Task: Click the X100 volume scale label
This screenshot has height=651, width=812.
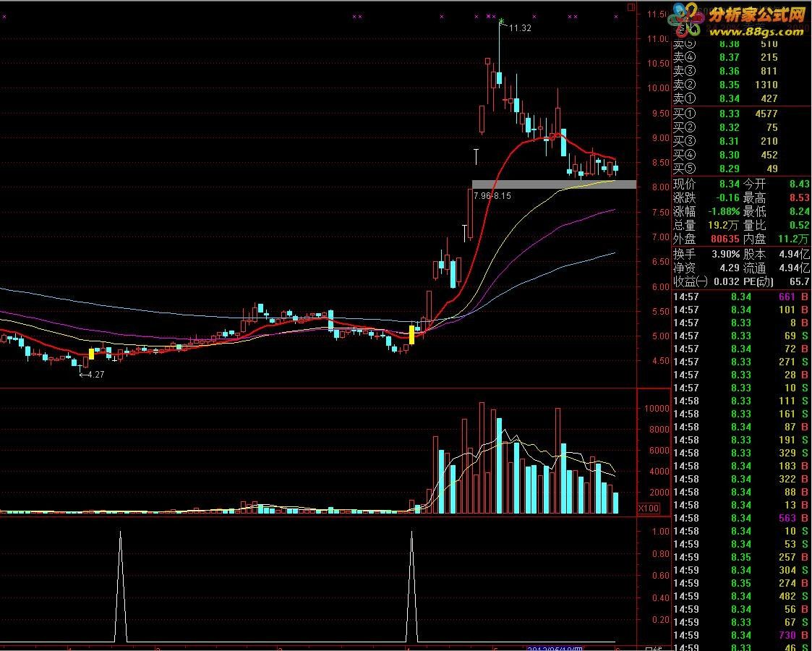Action: pos(649,508)
